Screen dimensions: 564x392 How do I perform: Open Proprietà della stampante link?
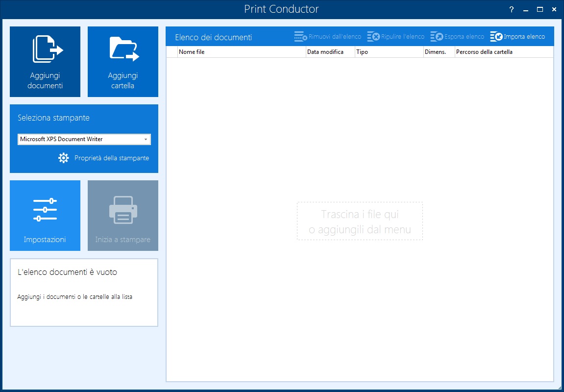point(112,158)
